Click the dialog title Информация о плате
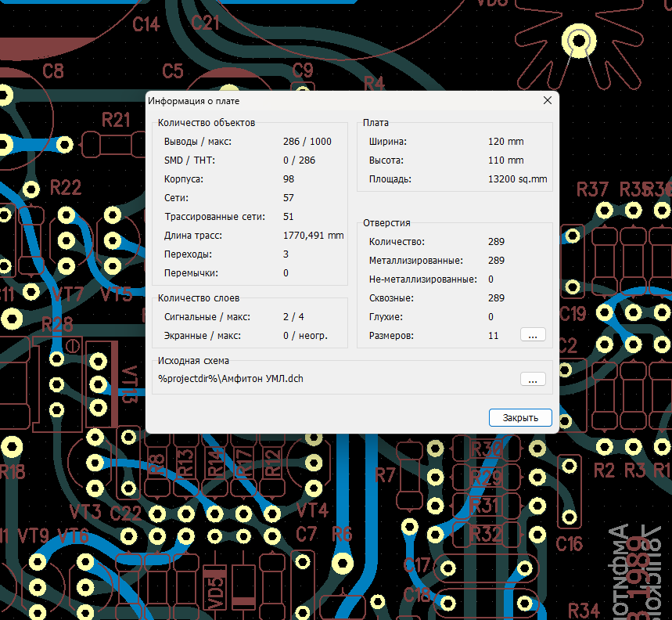The width and height of the screenshot is (672, 620). click(194, 101)
